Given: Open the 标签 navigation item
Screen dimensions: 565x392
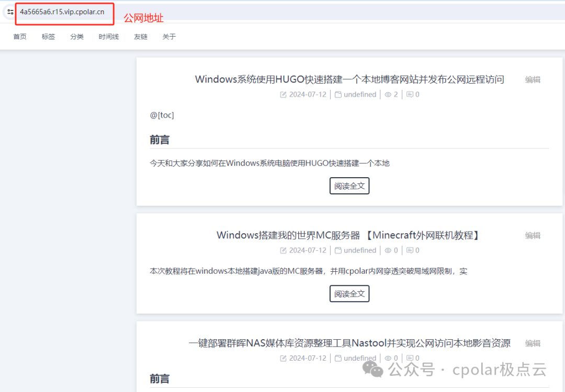Looking at the screenshot, I should point(48,37).
